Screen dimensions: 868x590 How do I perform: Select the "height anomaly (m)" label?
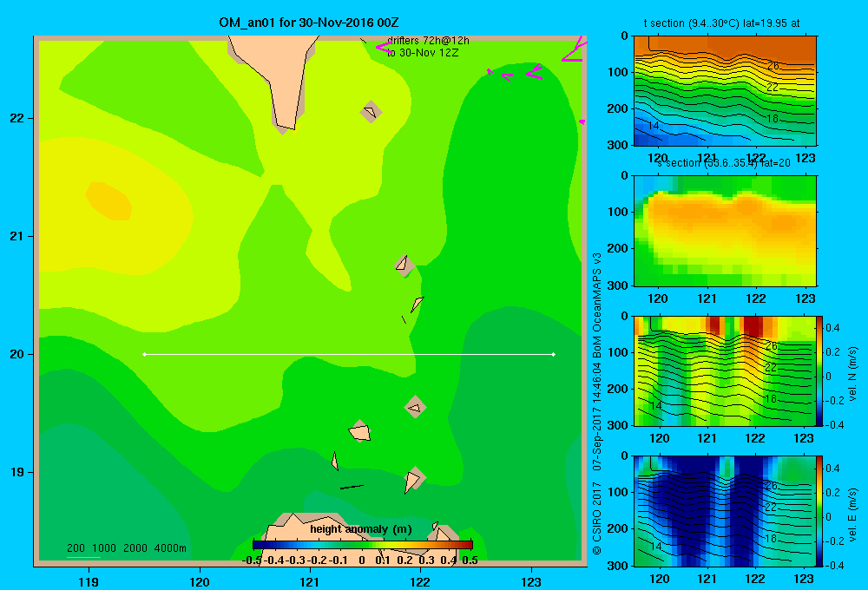[361, 529]
